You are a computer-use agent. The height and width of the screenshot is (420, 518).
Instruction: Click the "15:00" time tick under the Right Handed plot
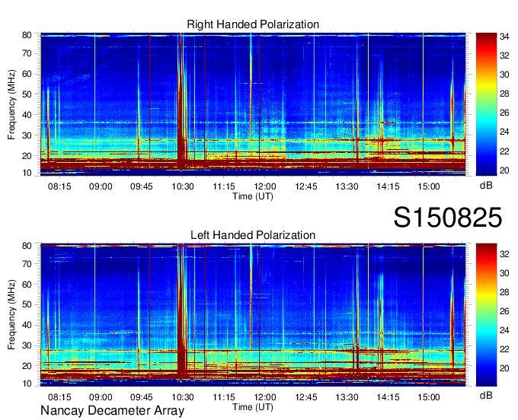429,186
